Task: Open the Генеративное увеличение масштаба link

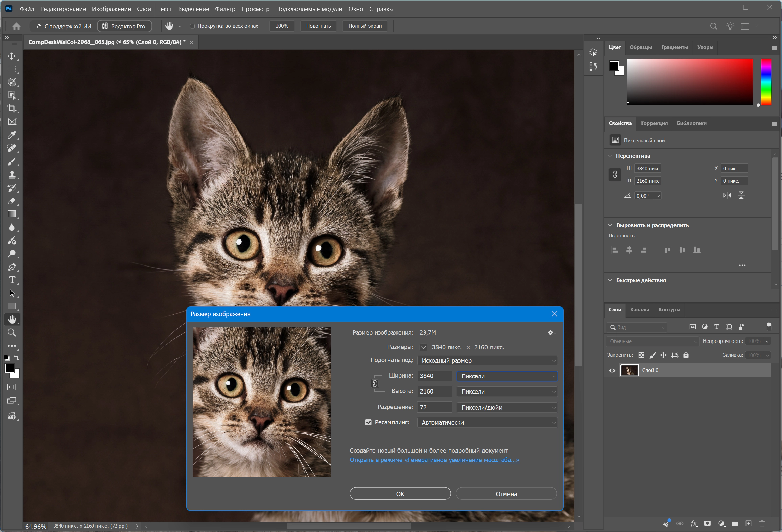Action: point(434,460)
